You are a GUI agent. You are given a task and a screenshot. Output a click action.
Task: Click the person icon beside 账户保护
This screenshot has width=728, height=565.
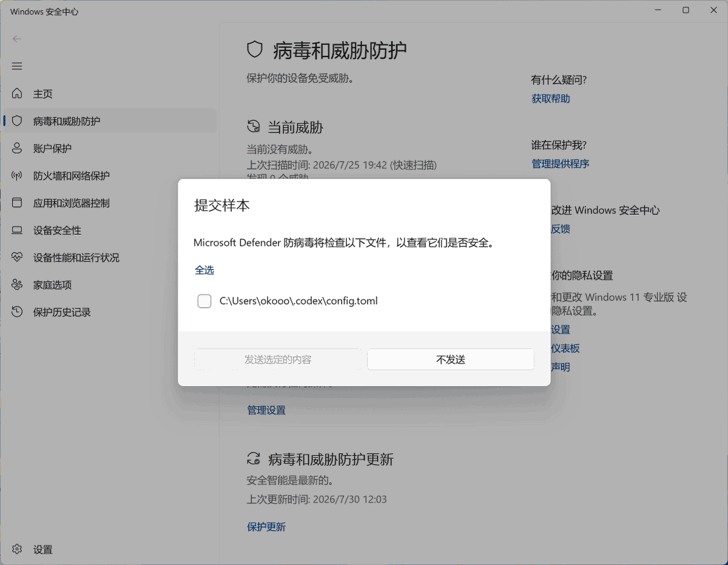tap(17, 148)
